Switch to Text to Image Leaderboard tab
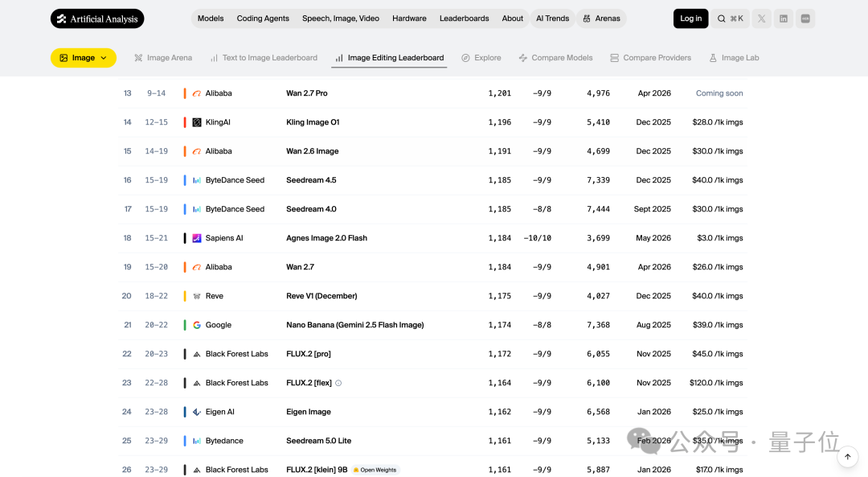The height and width of the screenshot is (477, 868). click(x=264, y=58)
